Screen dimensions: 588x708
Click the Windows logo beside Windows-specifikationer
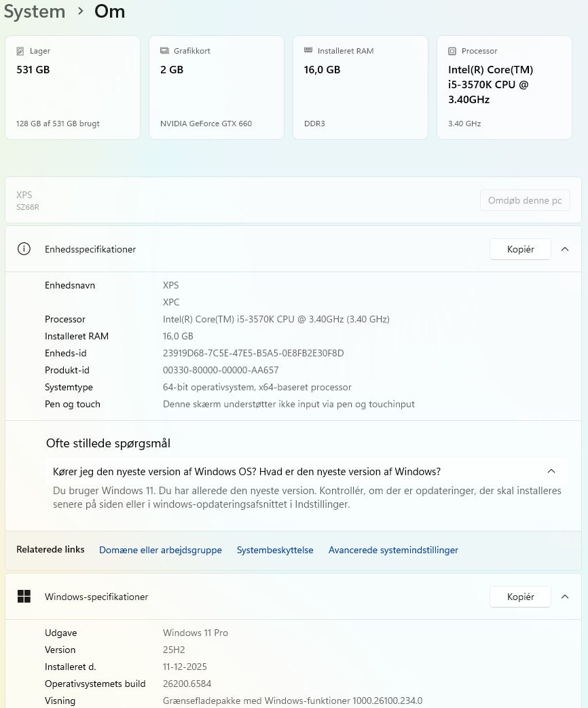[x=24, y=597]
